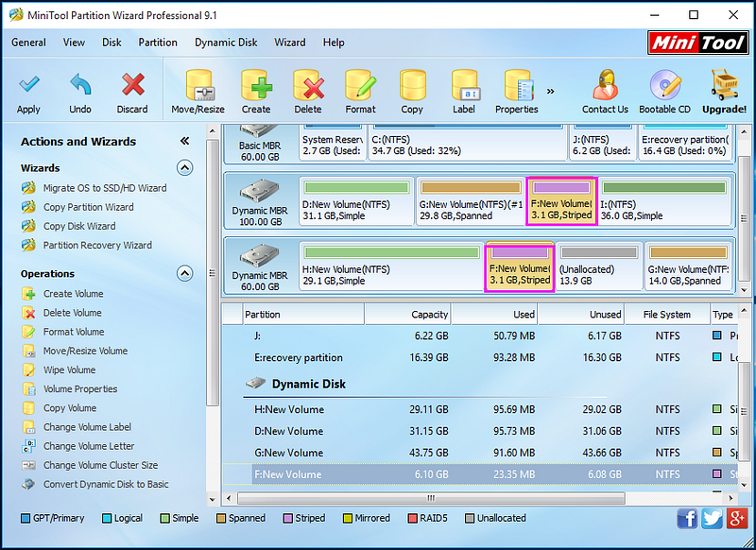Viewport: 756px width, 550px height.
Task: Click Wipe Volume operation
Action: (x=59, y=370)
